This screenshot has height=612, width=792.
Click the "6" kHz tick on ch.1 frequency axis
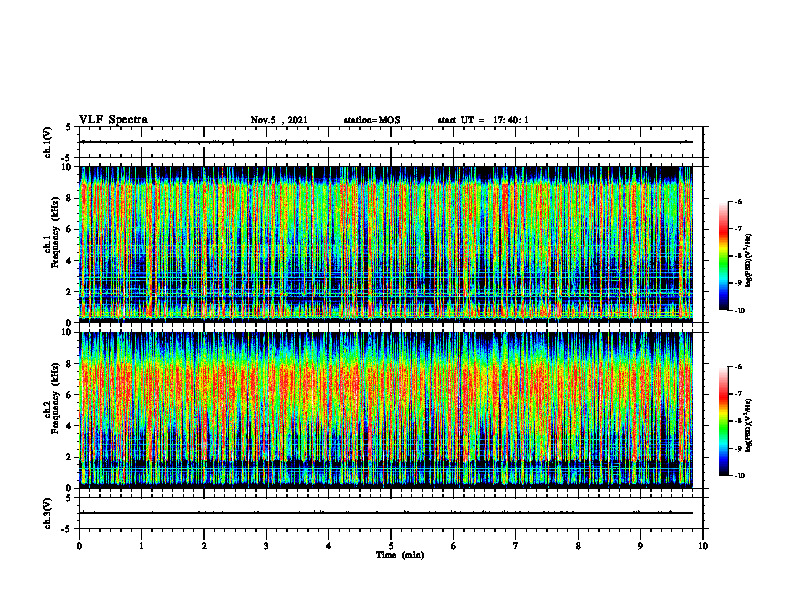coord(69,229)
